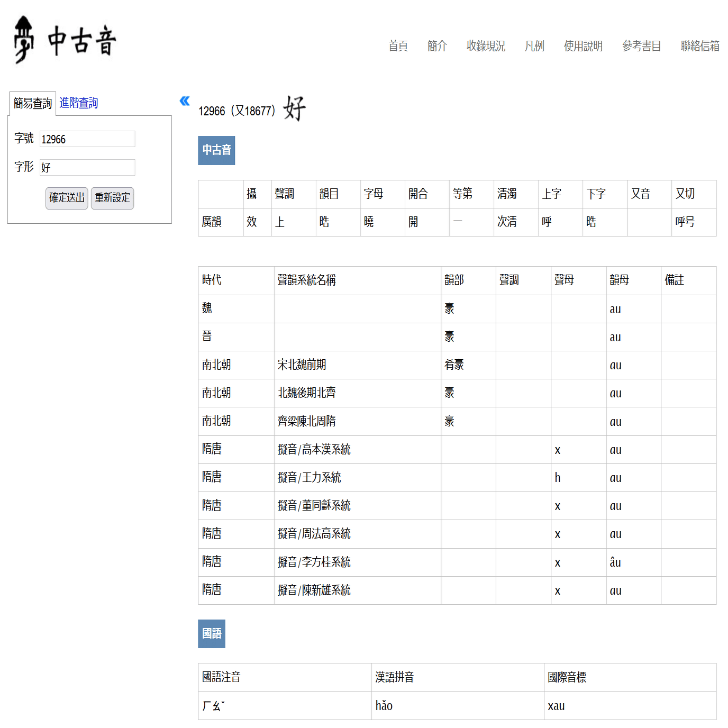728x728 pixels.
Task: Click the 國語 section header badge
Action: (212, 633)
